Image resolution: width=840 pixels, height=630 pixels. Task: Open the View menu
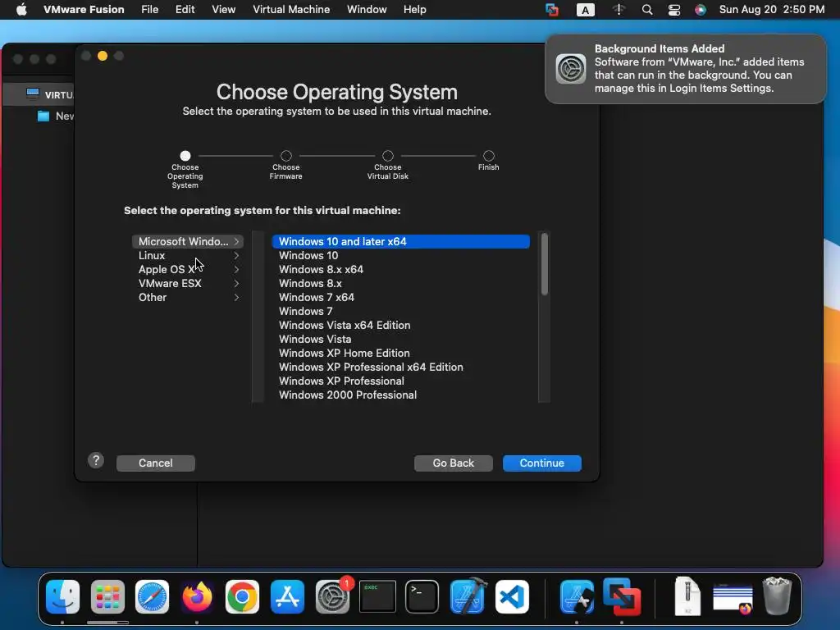223,10
